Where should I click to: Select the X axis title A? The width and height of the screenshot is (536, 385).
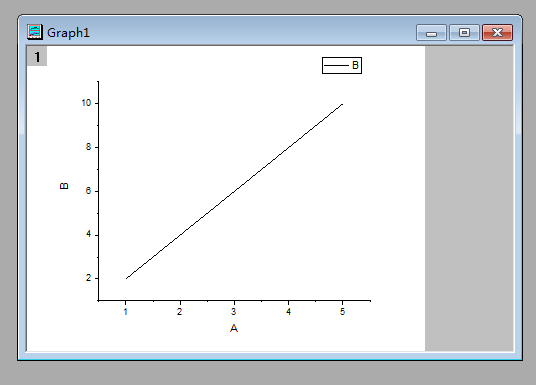(234, 329)
